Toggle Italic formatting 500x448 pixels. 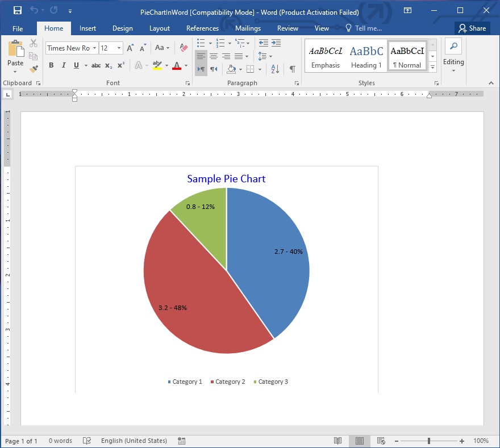pyautogui.click(x=64, y=65)
